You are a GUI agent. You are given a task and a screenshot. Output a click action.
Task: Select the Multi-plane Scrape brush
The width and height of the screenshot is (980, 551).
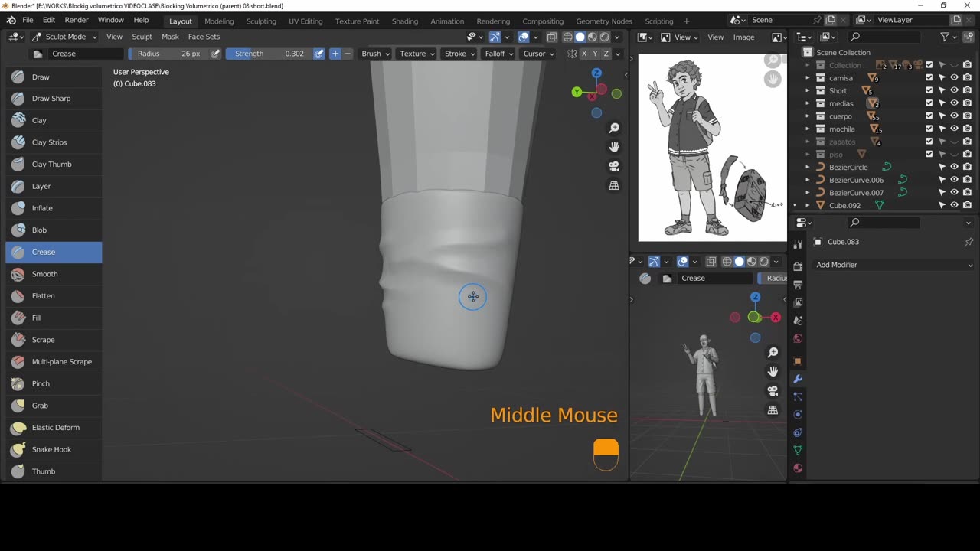(x=54, y=362)
